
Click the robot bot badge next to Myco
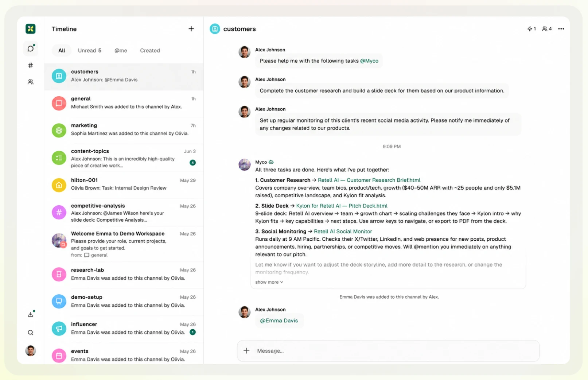271,162
